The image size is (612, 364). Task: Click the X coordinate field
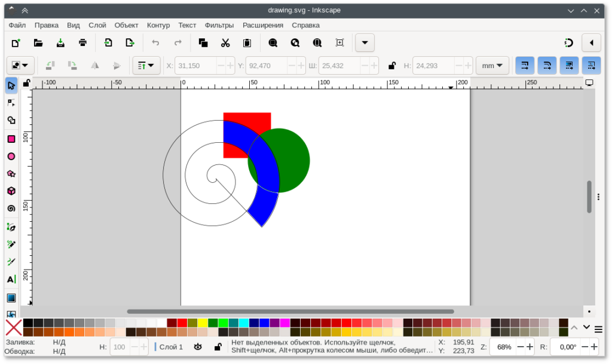[196, 66]
